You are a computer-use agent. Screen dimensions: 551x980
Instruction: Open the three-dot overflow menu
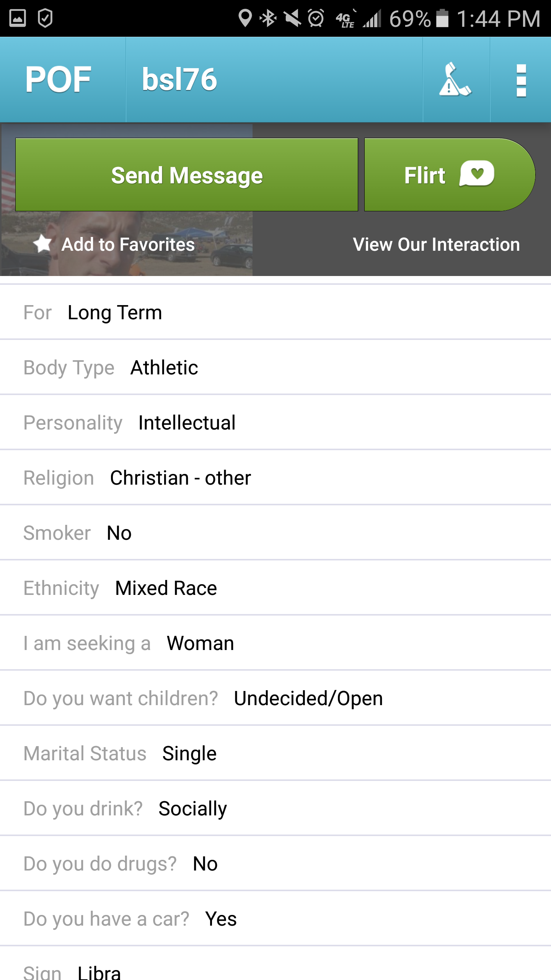(521, 80)
